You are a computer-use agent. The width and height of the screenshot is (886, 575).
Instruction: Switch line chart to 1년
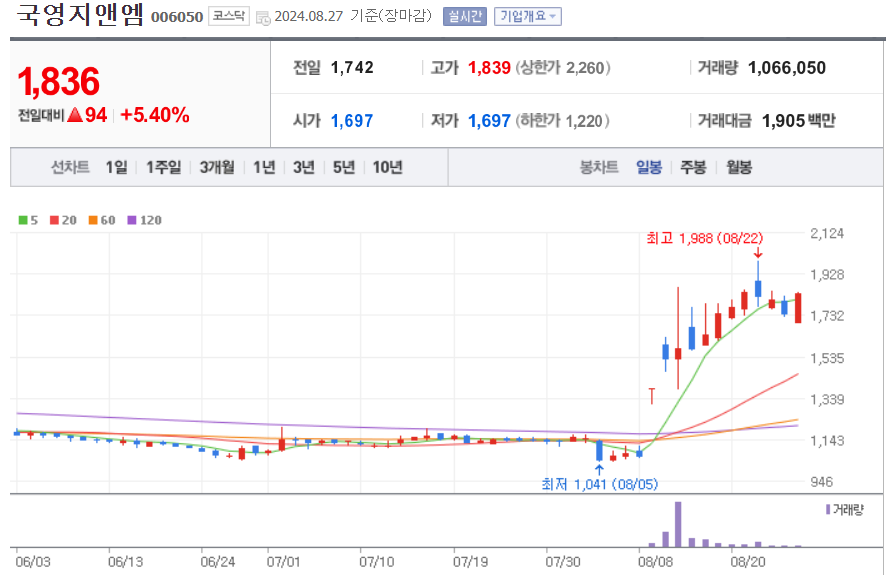point(264,167)
